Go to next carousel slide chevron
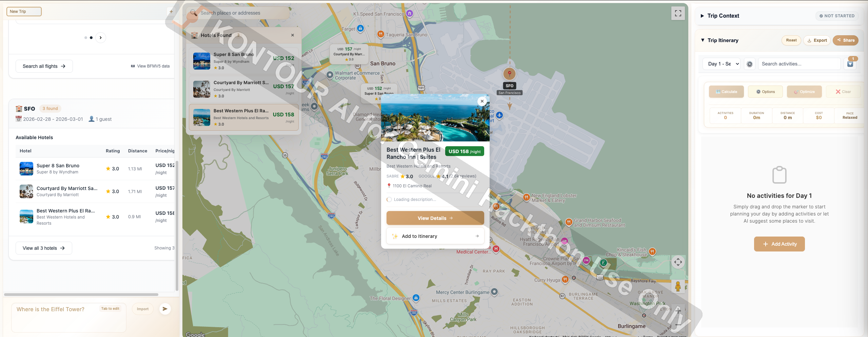Screen dimensions: 868x337 tap(101, 38)
